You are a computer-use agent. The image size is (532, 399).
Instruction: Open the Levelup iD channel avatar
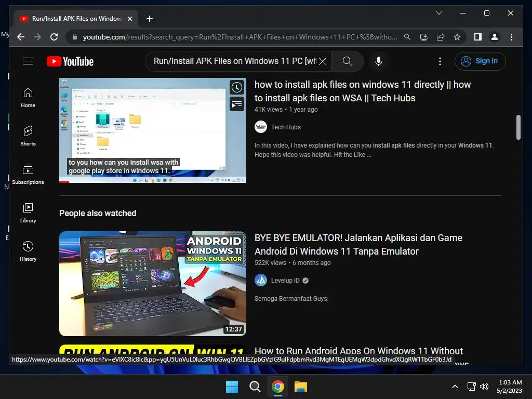point(261,280)
